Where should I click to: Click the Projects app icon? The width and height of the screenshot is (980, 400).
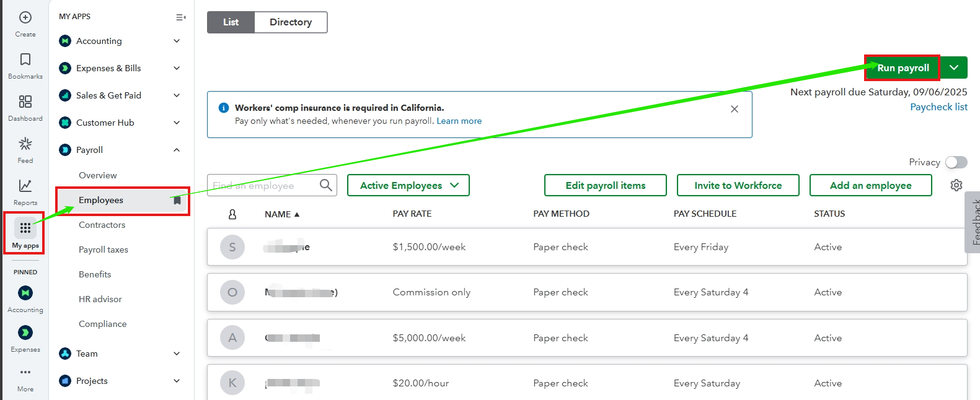65,381
